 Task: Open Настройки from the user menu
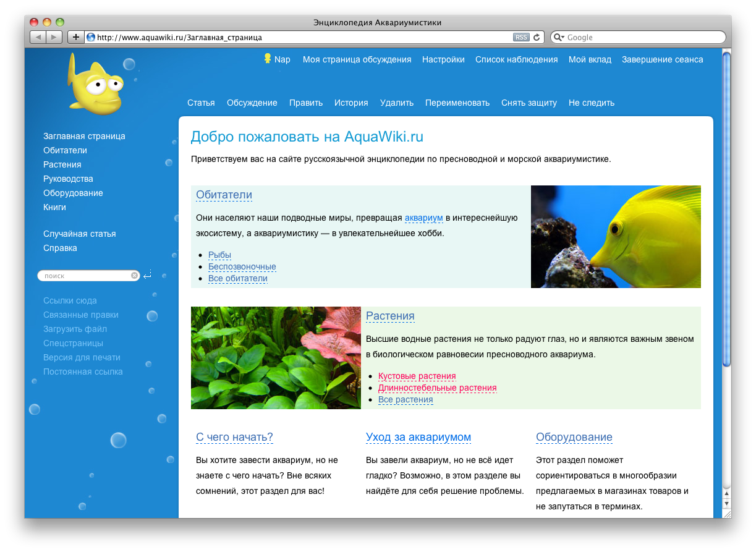tap(443, 59)
